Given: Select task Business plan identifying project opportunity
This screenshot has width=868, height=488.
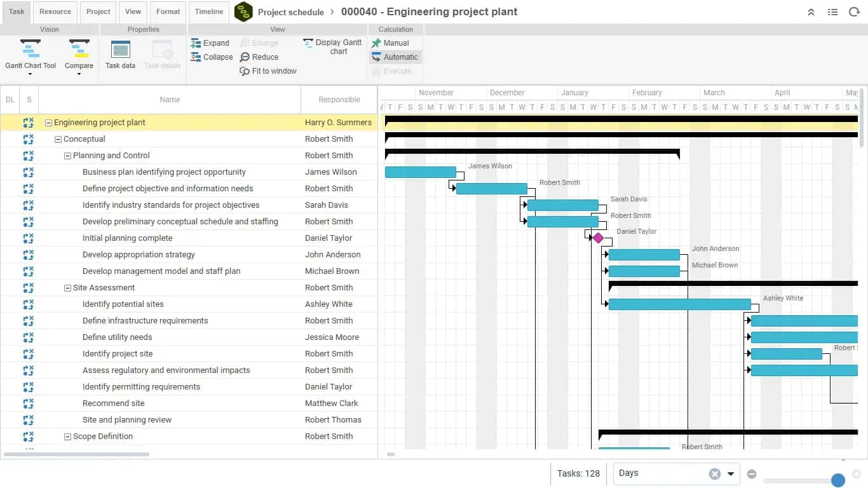Looking at the screenshot, I should [164, 172].
